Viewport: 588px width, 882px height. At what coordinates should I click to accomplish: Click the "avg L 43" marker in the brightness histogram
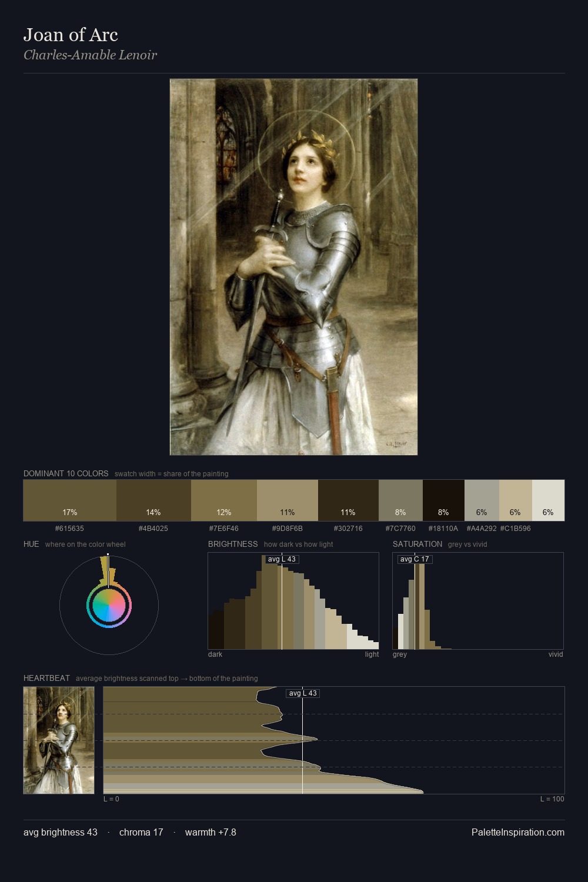[x=282, y=559]
